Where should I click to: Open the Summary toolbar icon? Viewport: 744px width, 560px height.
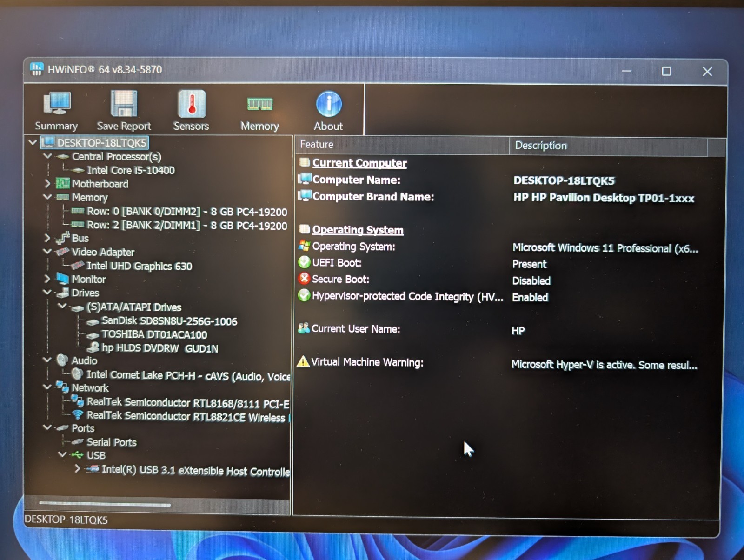click(x=56, y=103)
